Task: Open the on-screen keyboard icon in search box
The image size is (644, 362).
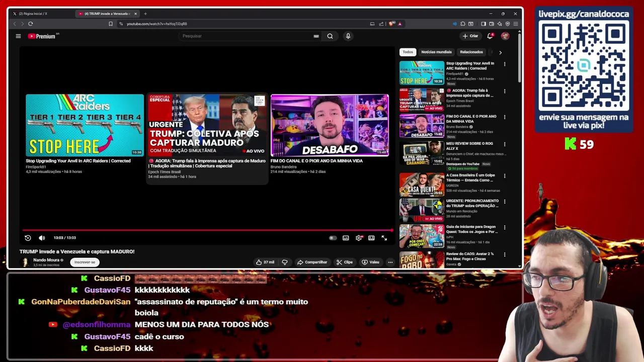Action: [x=316, y=36]
